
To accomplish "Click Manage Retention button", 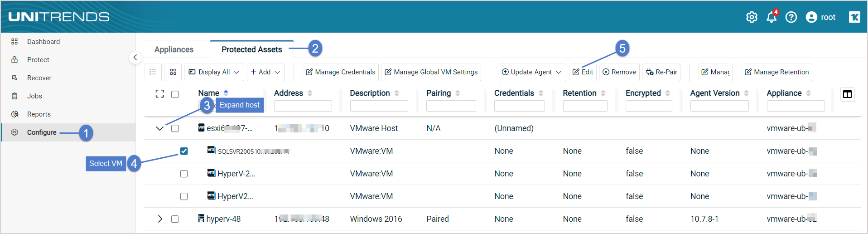I will pos(777,72).
